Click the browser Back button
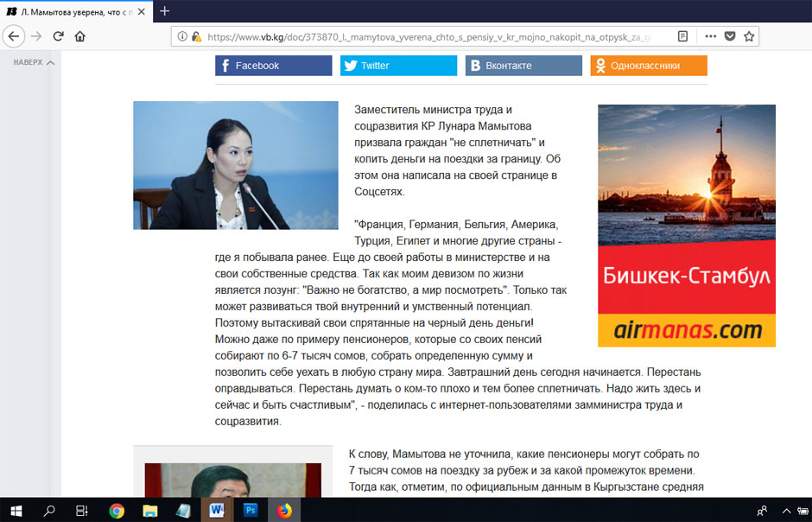This screenshot has height=522, width=812. 14,36
